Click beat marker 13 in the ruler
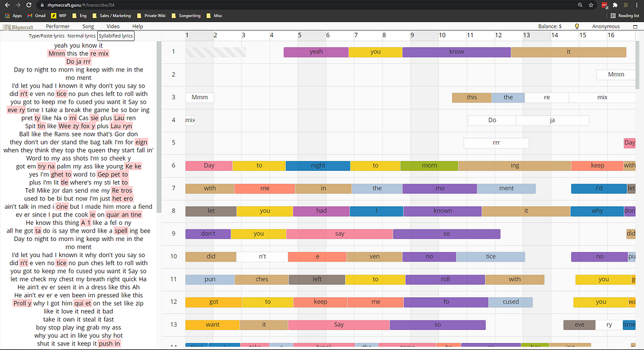Viewport: 644px width, 350px height. coord(526,35)
